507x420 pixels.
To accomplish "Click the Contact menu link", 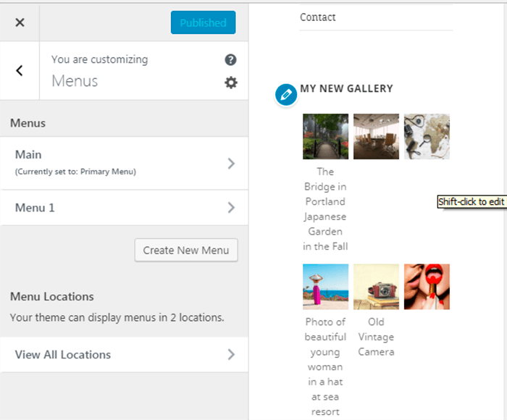I will click(x=317, y=17).
